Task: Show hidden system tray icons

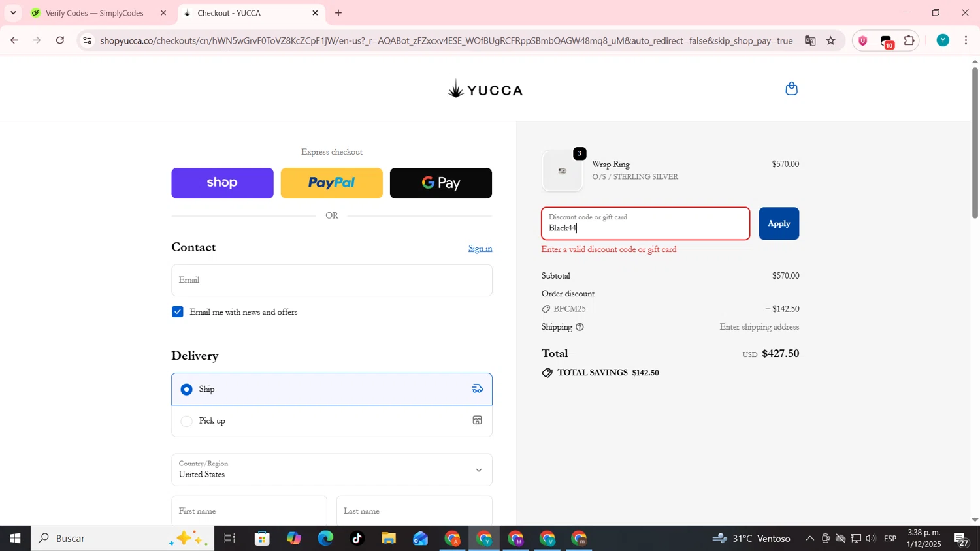Action: (809, 539)
